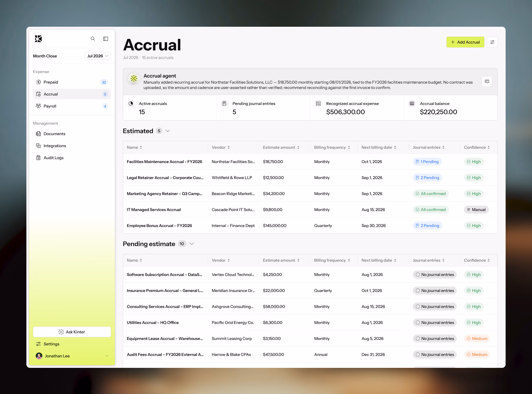Screen dimensions: 532x394
Task: Click the Accrual agent dotted avatar icon
Action: 134,78
